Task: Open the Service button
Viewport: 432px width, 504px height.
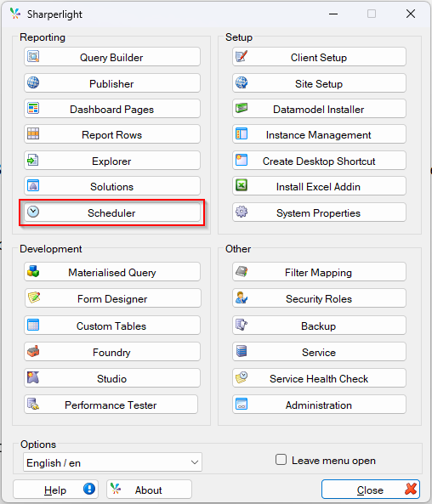Action: [x=319, y=352]
